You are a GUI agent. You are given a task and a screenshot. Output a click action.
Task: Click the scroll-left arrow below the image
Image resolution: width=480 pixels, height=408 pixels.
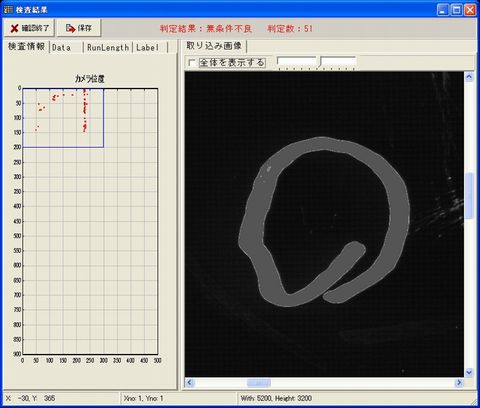190,383
